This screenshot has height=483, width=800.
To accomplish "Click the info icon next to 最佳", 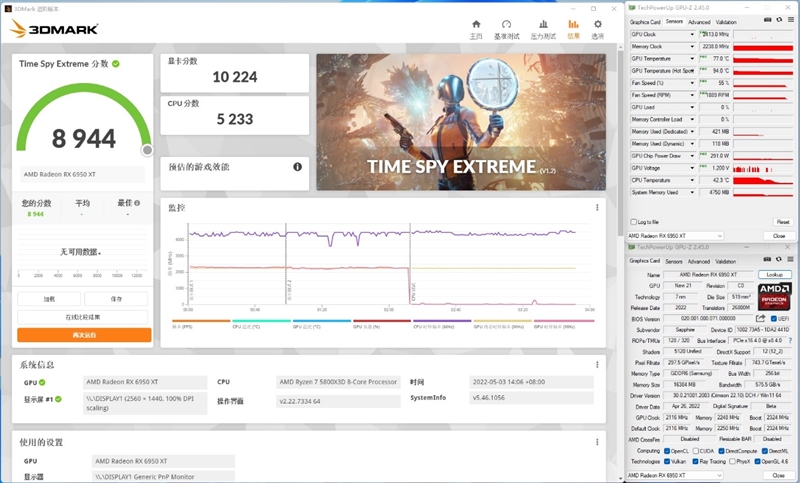I will click(137, 203).
